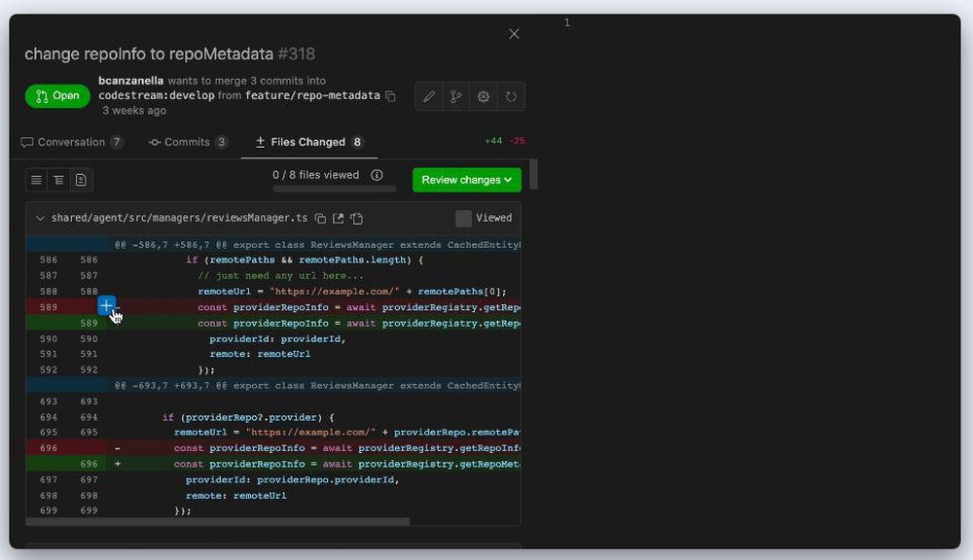Viewport: 973px width, 560px height.
Task: Click the pull request number #318
Action: point(297,53)
